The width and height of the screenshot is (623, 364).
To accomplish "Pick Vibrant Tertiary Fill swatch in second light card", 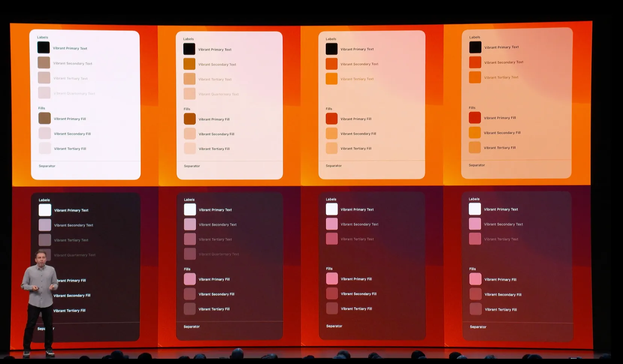I will (x=190, y=149).
